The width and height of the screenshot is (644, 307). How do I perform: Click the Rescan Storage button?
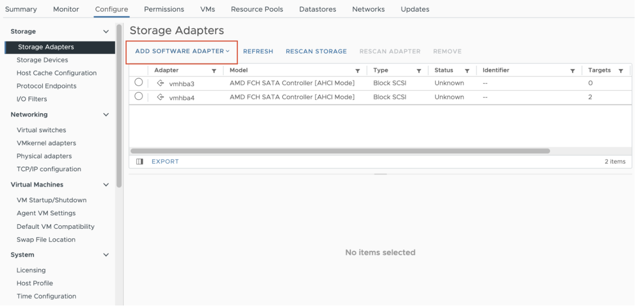point(316,51)
